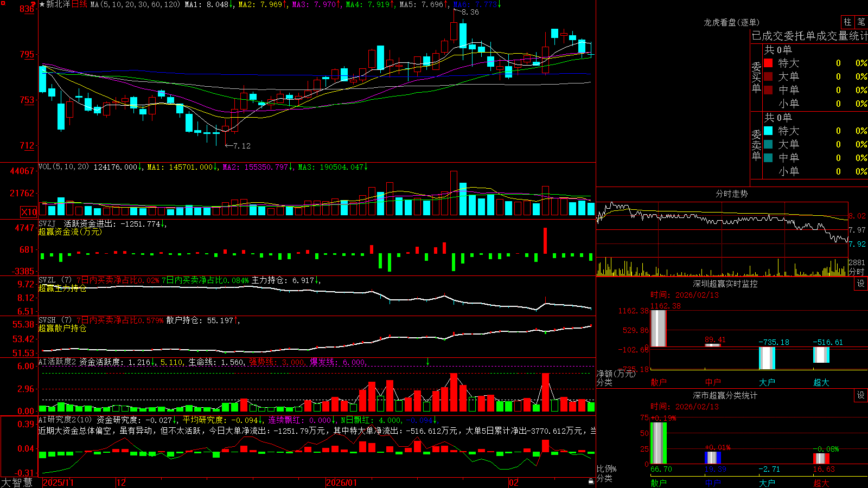Select the SVZL (7) indicator label
Image resolution: width=868 pixels, height=488 pixels.
tap(55, 280)
